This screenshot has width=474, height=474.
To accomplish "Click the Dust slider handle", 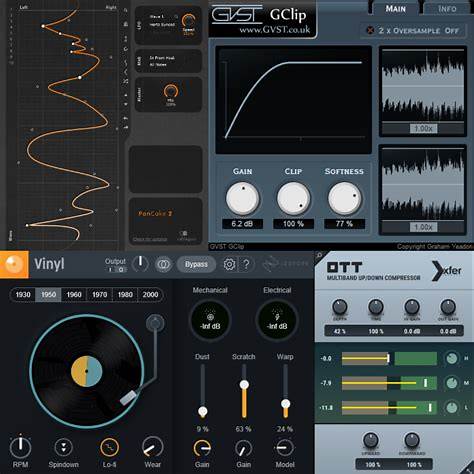I will click(203, 411).
